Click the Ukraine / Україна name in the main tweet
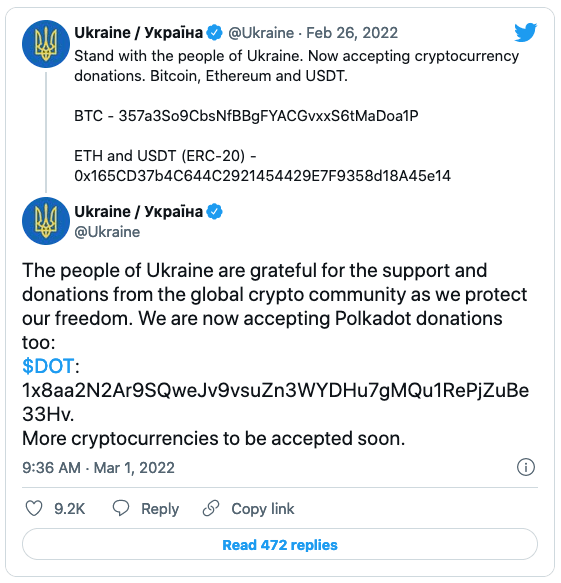 point(138,212)
